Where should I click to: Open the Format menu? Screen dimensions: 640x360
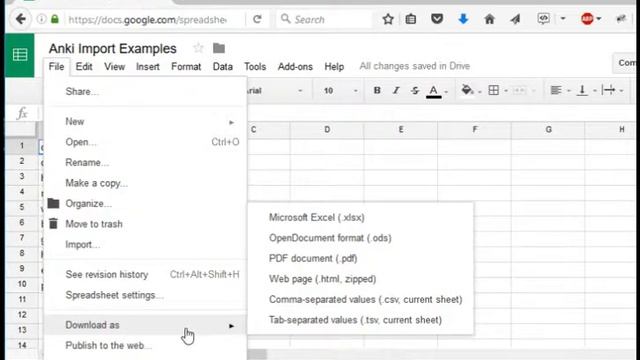coord(186,67)
